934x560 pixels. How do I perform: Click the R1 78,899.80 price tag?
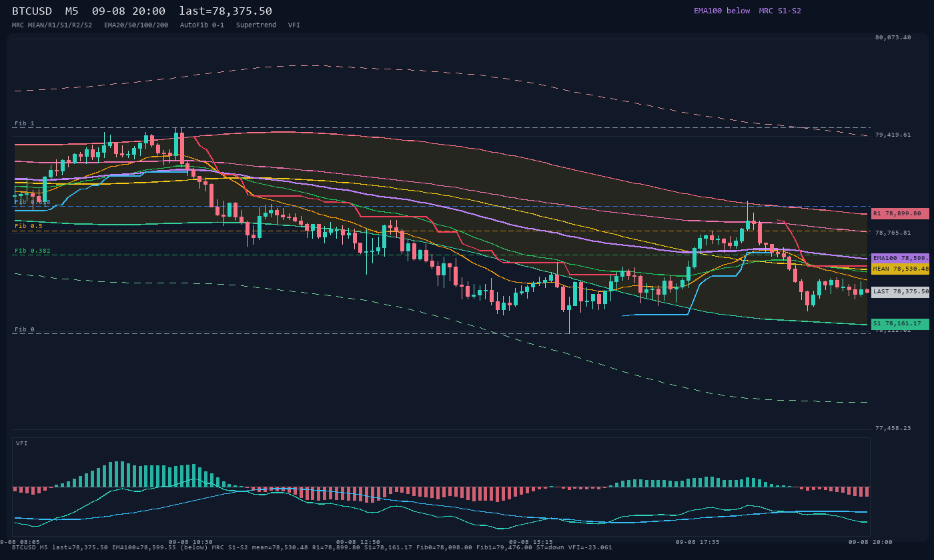[x=900, y=213]
